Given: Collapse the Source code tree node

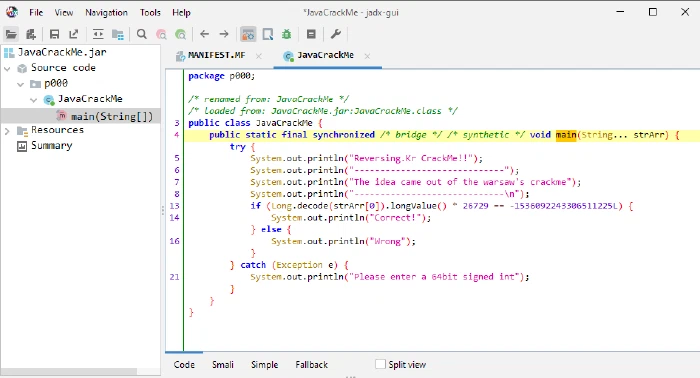Looking at the screenshot, I should 7,68.
